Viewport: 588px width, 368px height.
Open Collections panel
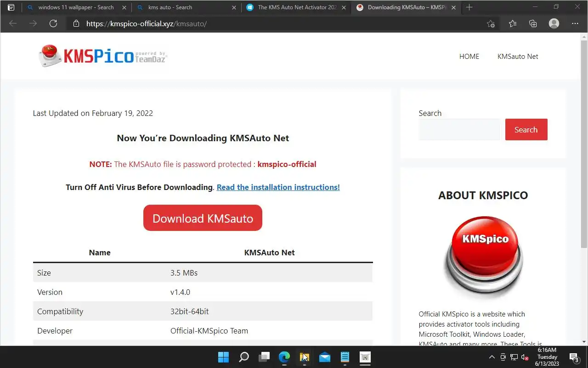tap(533, 23)
